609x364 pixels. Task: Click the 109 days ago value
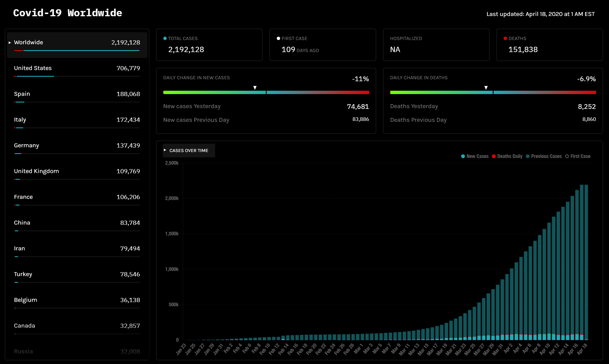[300, 50]
